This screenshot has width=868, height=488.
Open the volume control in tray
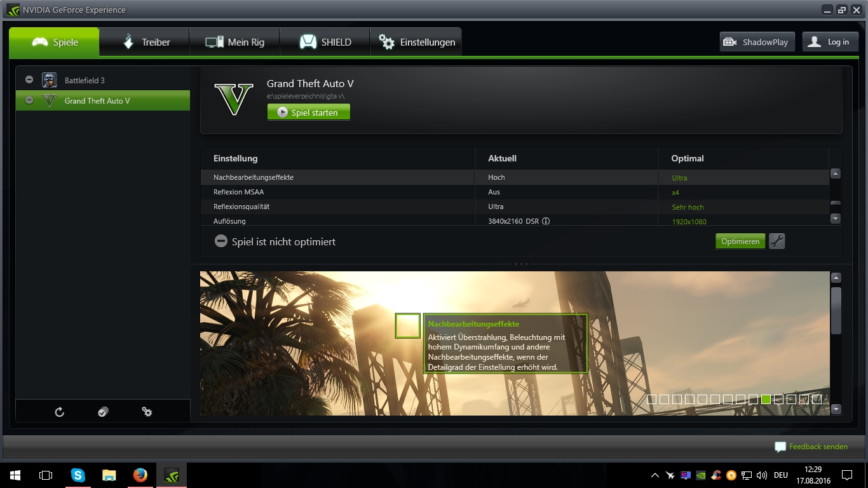762,475
